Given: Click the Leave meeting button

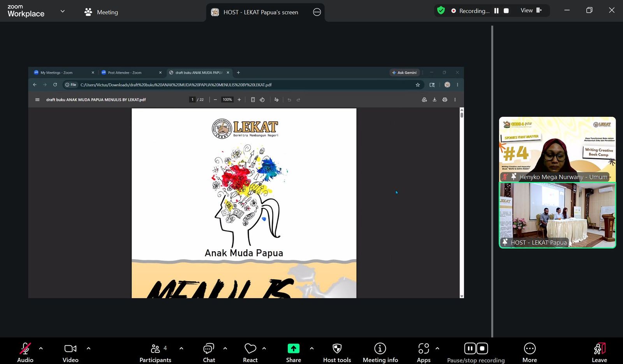Looking at the screenshot, I should tap(599, 353).
